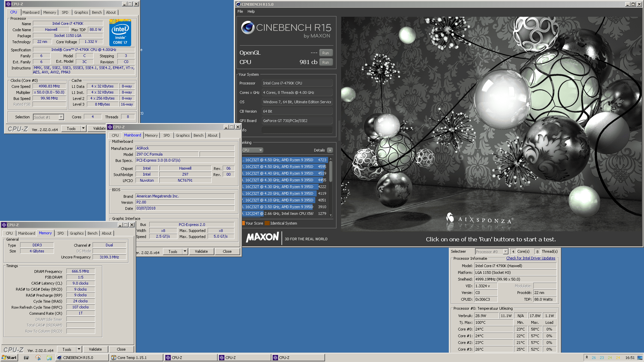
Task: Open the Windows Start menu
Action: click(x=9, y=358)
